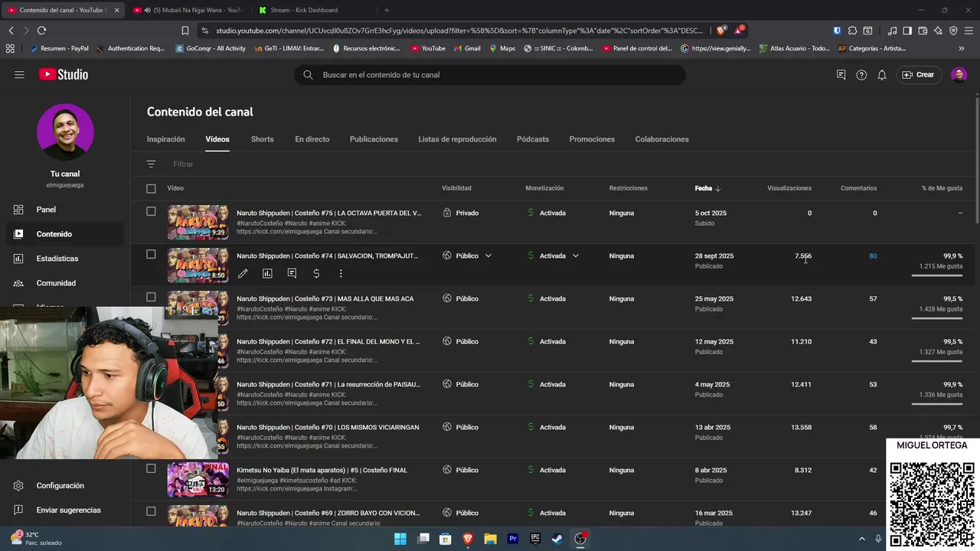The image size is (980, 551).
Task: Open the send feedback message icon in header
Action: click(x=841, y=75)
